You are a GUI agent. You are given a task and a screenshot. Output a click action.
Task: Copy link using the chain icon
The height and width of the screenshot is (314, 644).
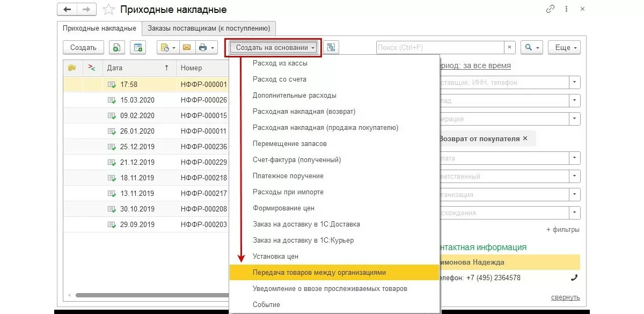(x=550, y=9)
